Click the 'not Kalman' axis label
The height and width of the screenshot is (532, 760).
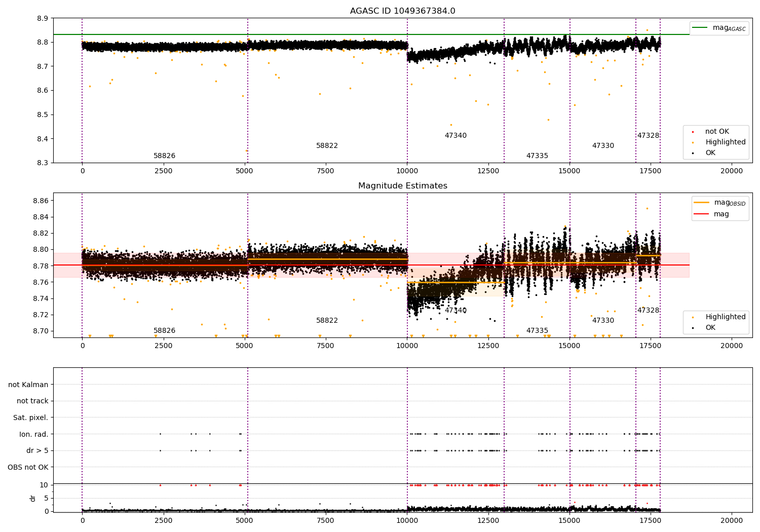click(x=28, y=385)
